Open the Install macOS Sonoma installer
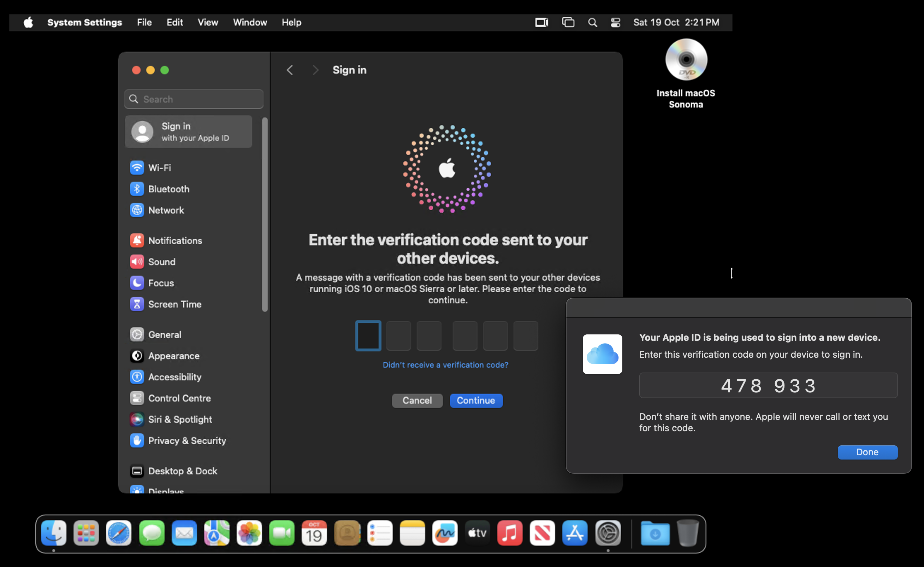This screenshot has width=924, height=567. pyautogui.click(x=686, y=60)
